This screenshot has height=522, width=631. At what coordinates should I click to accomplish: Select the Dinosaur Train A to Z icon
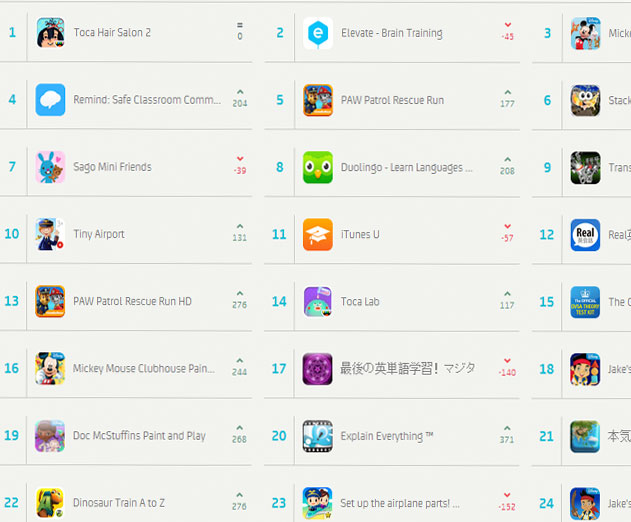tap(50, 503)
